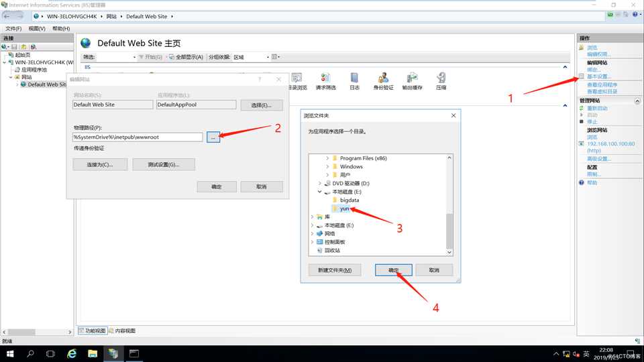Image resolution: width=644 pixels, height=362 pixels.
Task: Click the taskbar search magnifier icon
Action: click(x=30, y=353)
